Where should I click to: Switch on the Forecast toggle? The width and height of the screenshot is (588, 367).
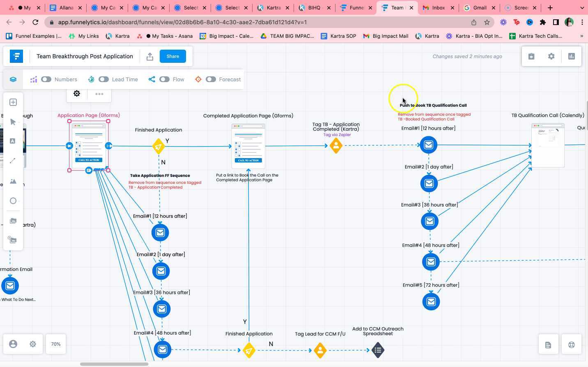click(x=211, y=79)
